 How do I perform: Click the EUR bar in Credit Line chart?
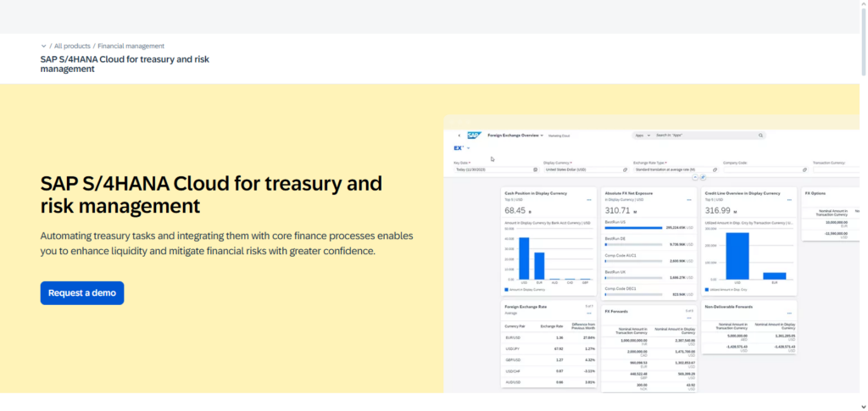pyautogui.click(x=775, y=276)
